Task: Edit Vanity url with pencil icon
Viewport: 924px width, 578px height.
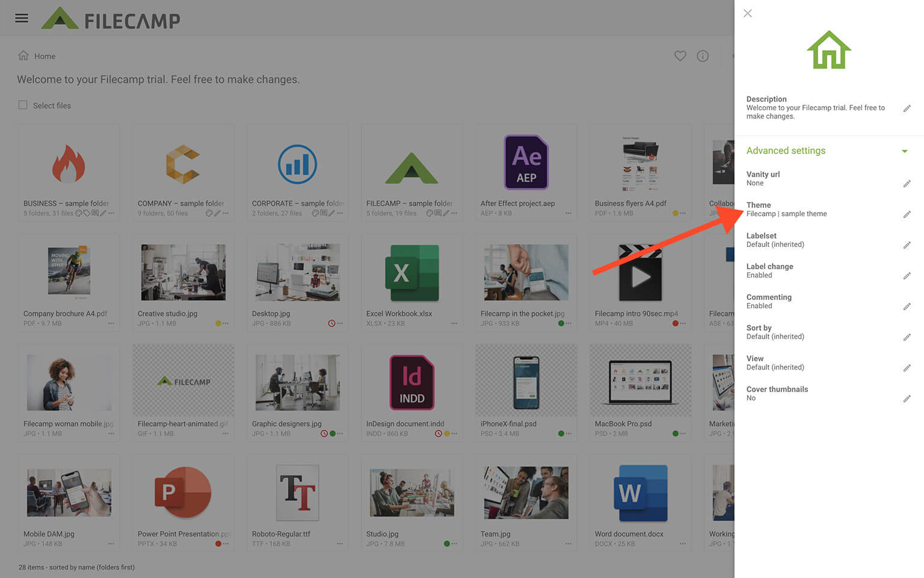Action: pyautogui.click(x=907, y=184)
